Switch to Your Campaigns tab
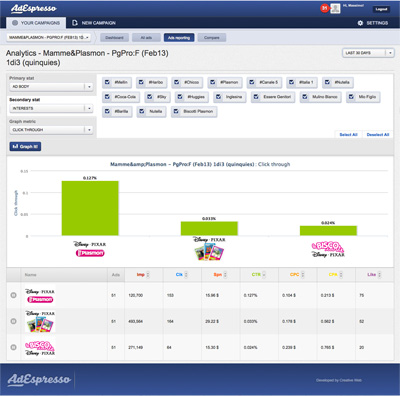400x396 pixels. (36, 23)
